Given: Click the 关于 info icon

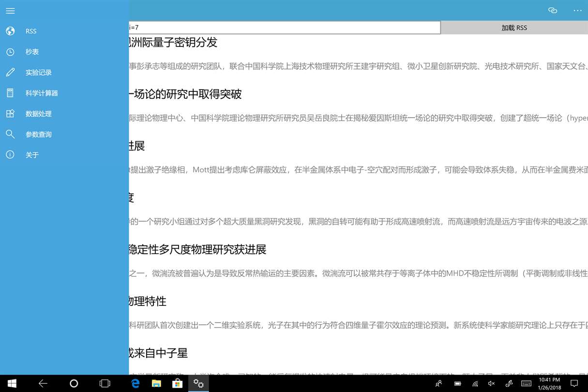Looking at the screenshot, I should (x=10, y=155).
